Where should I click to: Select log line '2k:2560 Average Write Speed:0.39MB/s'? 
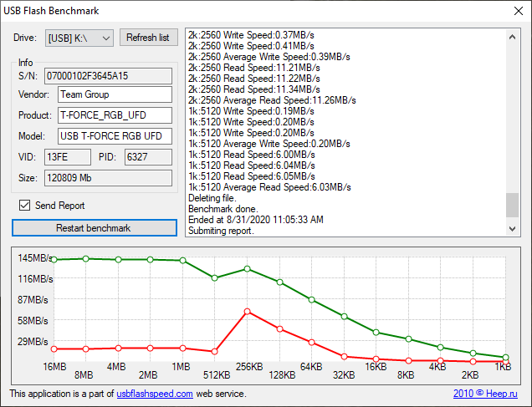tap(269, 57)
